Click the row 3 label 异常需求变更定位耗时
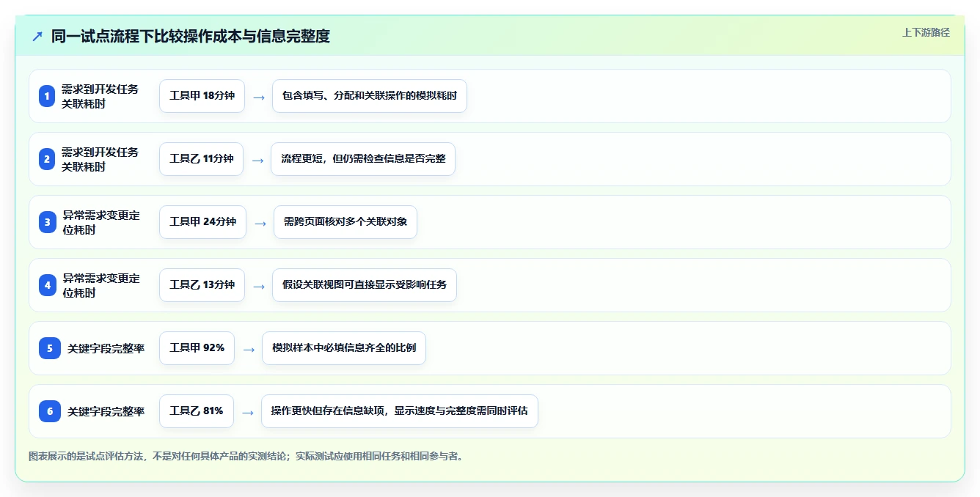 101,222
